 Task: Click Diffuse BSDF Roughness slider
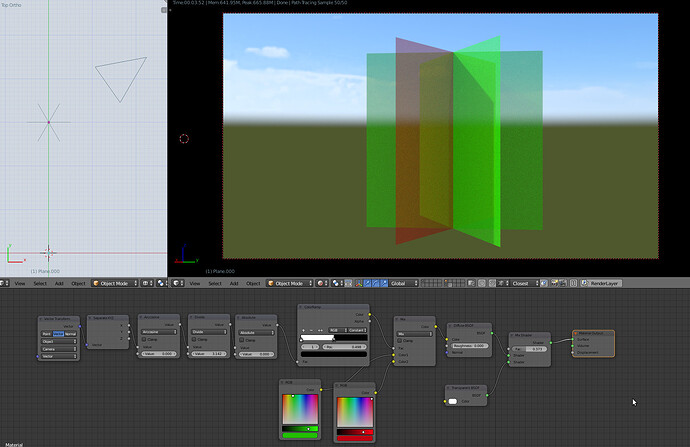470,346
